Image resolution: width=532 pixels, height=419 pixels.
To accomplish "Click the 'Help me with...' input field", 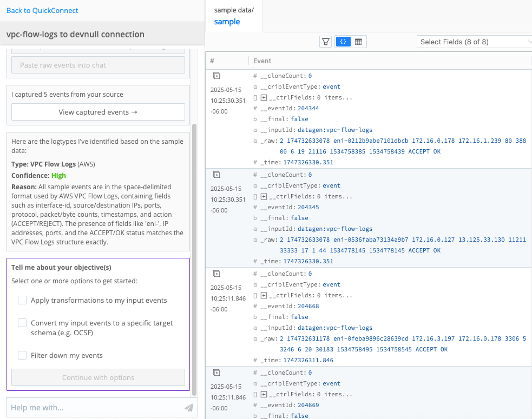I will tap(81, 408).
